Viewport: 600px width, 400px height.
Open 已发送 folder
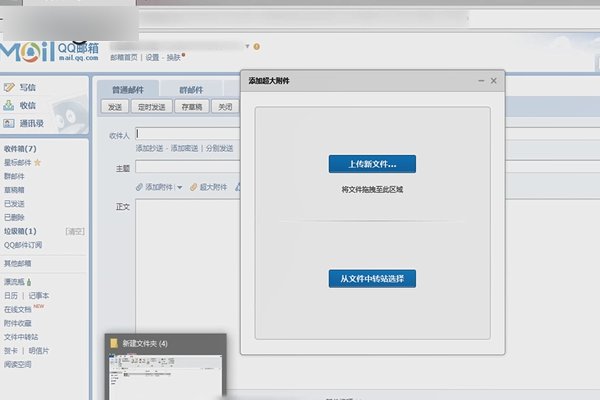[14, 204]
